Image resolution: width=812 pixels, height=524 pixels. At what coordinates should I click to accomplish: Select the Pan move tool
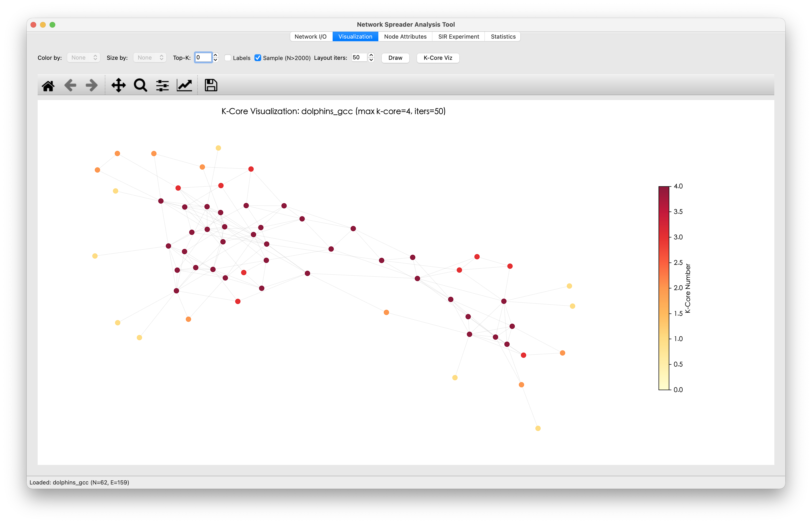point(118,86)
